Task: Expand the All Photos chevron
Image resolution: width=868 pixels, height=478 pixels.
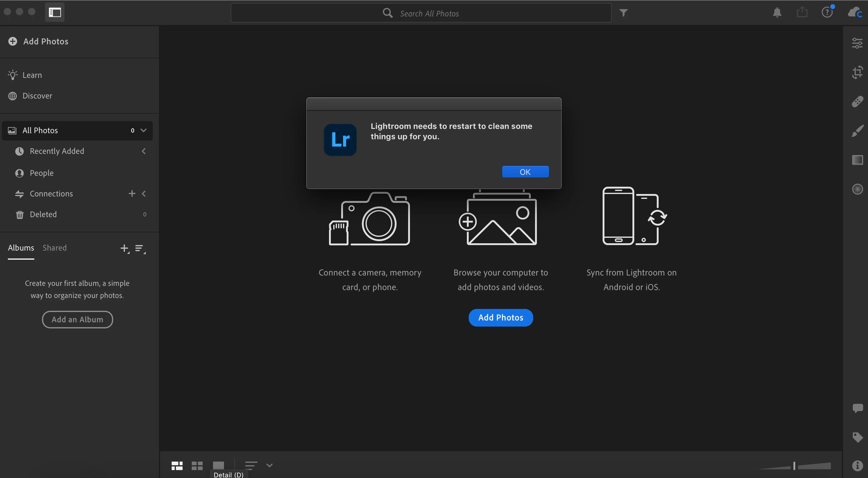Action: click(144, 130)
